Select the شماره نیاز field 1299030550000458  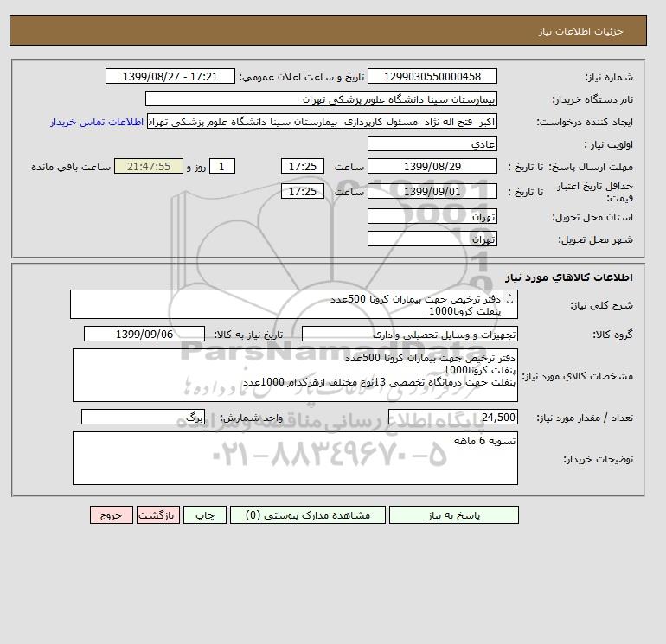[432, 76]
